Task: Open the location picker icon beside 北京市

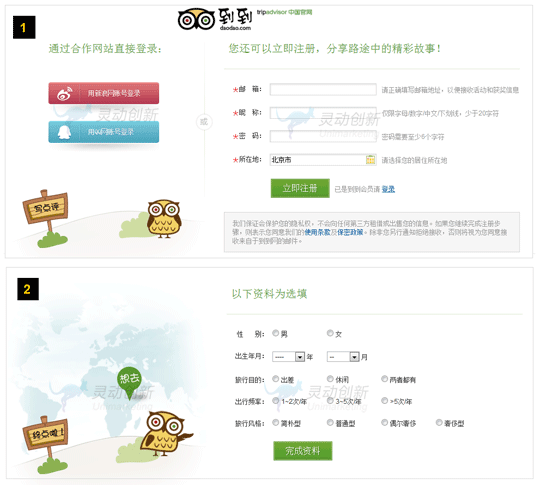Action: coord(370,159)
